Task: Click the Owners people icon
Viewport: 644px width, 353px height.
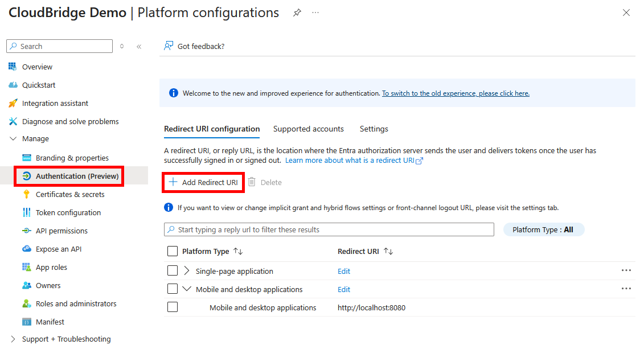Action: pos(27,285)
